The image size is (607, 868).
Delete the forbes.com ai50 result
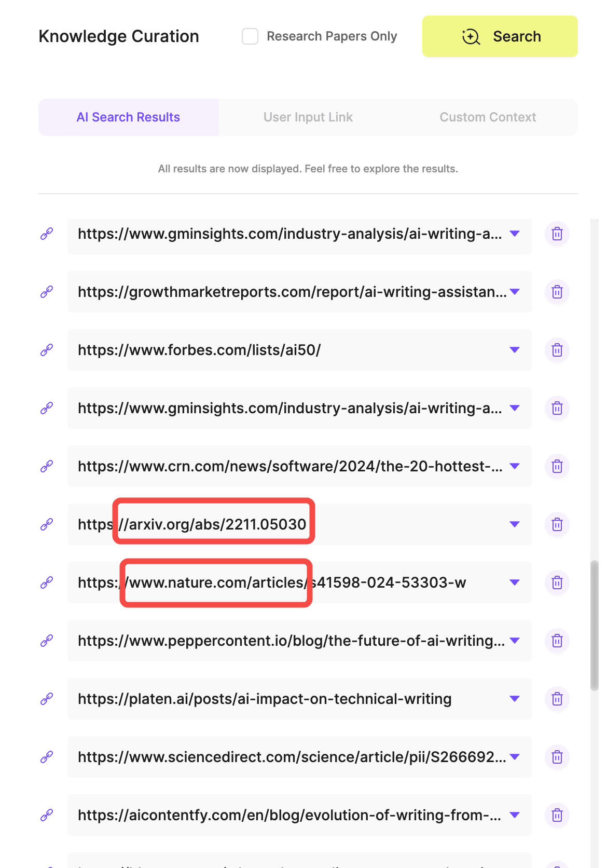[557, 350]
